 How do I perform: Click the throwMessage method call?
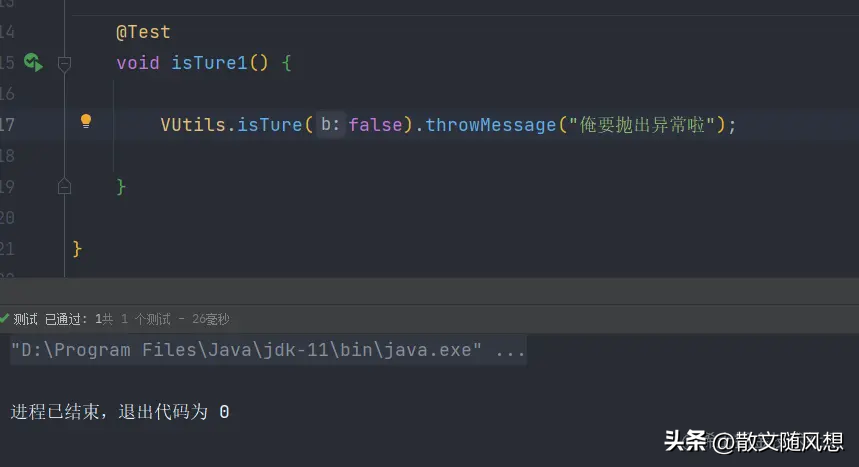[490, 124]
